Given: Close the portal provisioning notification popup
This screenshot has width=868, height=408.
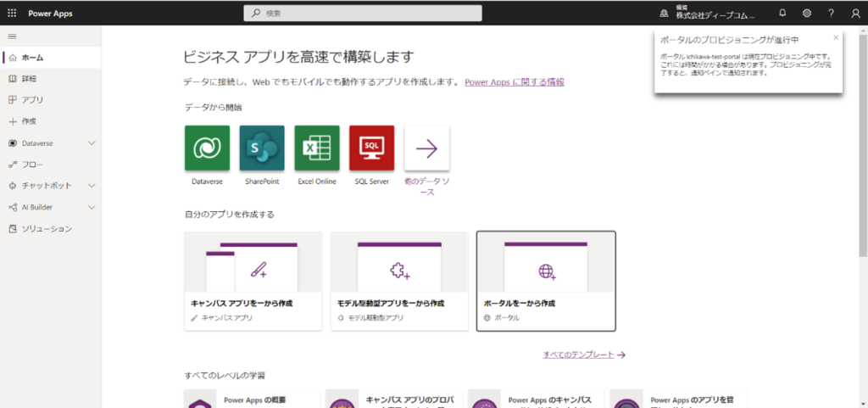Looking at the screenshot, I should click(x=836, y=37).
